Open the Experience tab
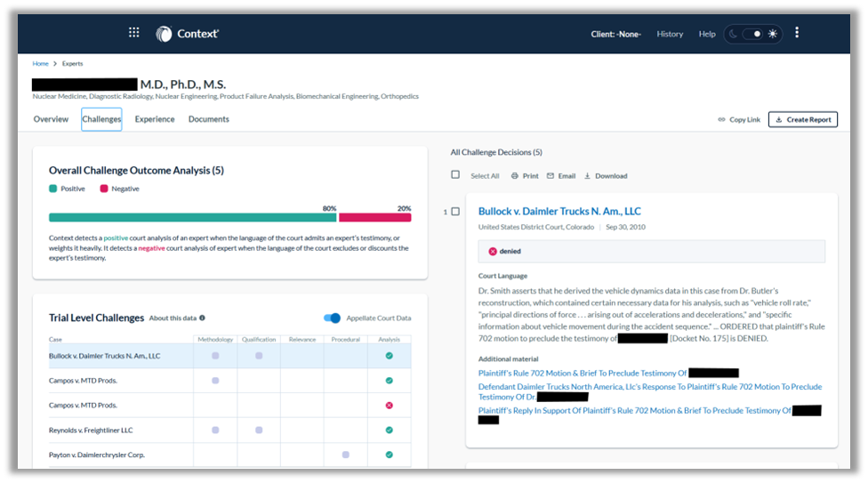Screen dimensions: 868x483 coord(155,119)
